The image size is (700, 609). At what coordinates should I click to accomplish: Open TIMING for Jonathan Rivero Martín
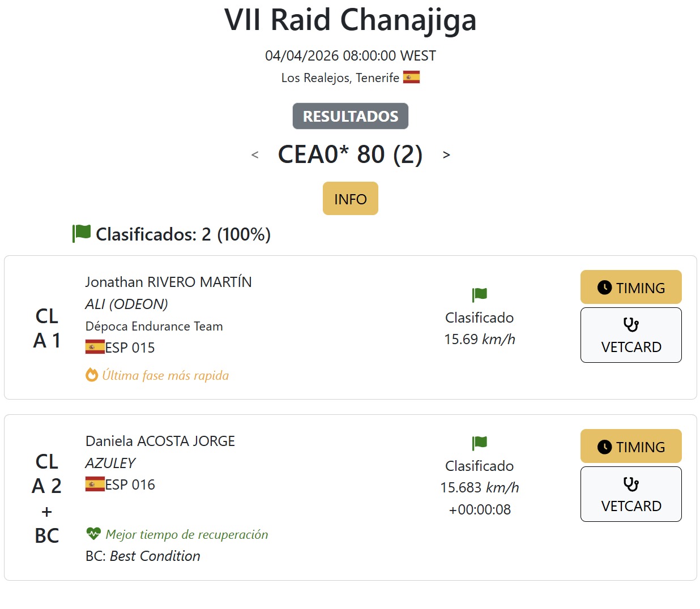point(631,288)
